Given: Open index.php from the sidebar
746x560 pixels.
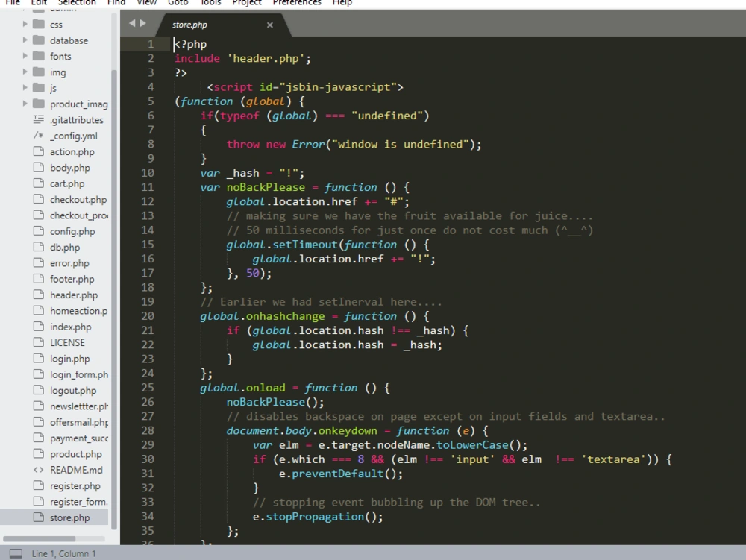Looking at the screenshot, I should point(70,327).
